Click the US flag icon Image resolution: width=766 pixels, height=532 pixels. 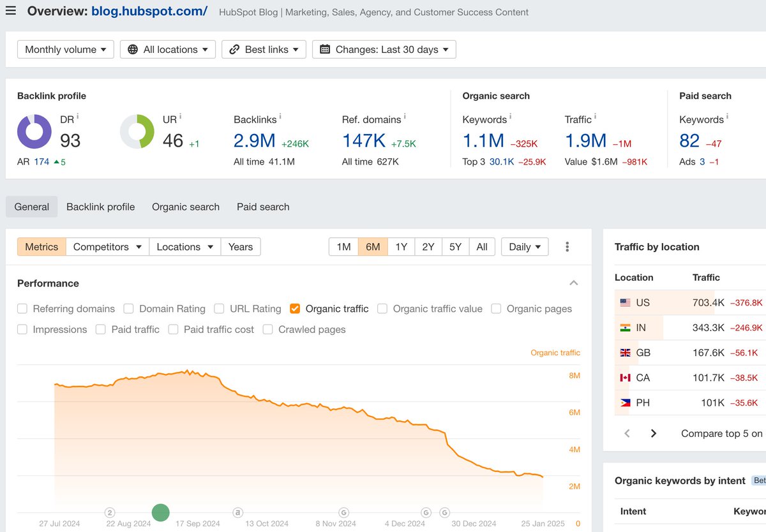point(625,302)
